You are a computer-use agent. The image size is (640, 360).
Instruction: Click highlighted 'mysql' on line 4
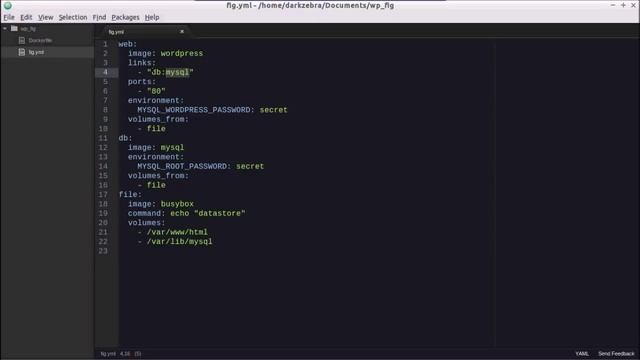pyautogui.click(x=177, y=72)
